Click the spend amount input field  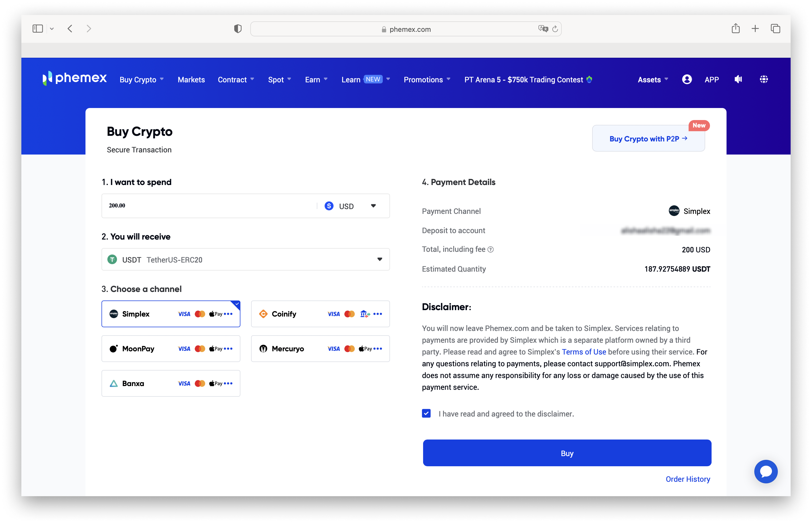point(209,206)
